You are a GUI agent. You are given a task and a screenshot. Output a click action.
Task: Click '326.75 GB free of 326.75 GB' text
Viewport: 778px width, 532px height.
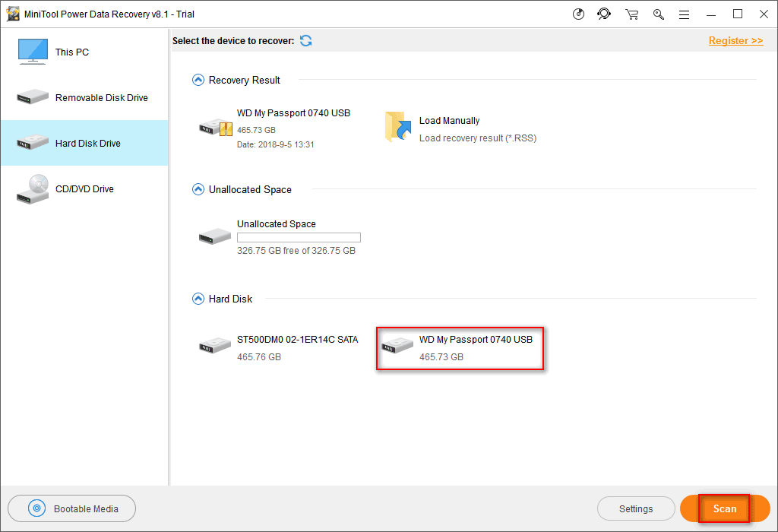click(x=296, y=251)
